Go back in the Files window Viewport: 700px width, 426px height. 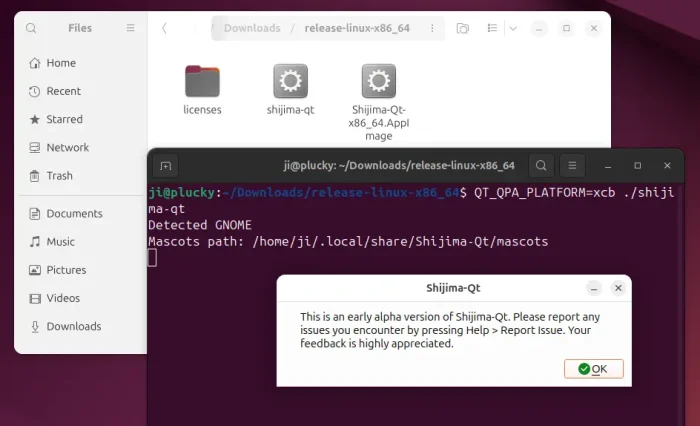[164, 28]
